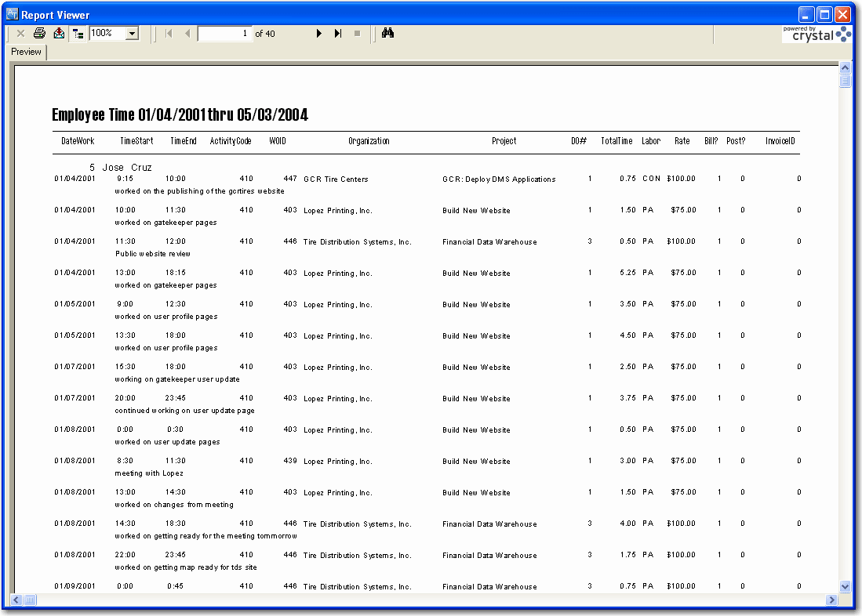This screenshot has height=616, width=862.
Task: Click the Bill? column header
Action: 711,141
